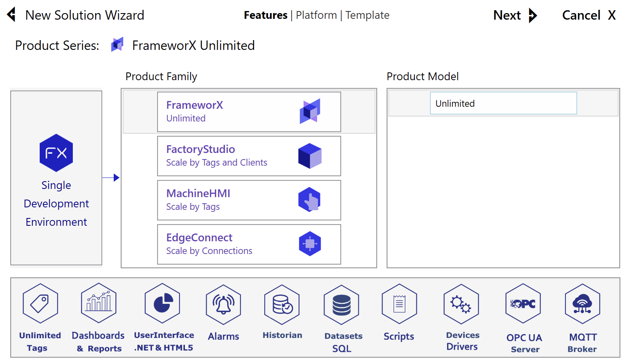630x364 pixels.
Task: Click the Next button
Action: coord(515,15)
